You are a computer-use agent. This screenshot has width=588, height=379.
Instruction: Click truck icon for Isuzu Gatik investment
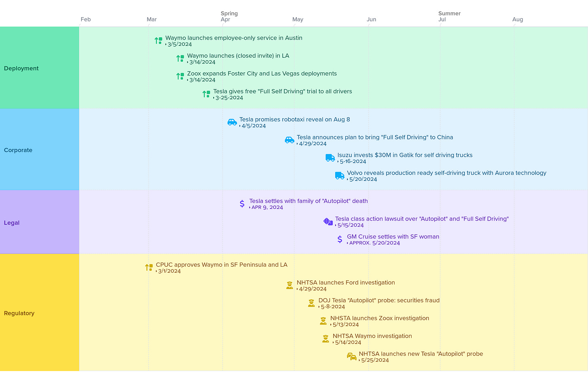(x=330, y=158)
